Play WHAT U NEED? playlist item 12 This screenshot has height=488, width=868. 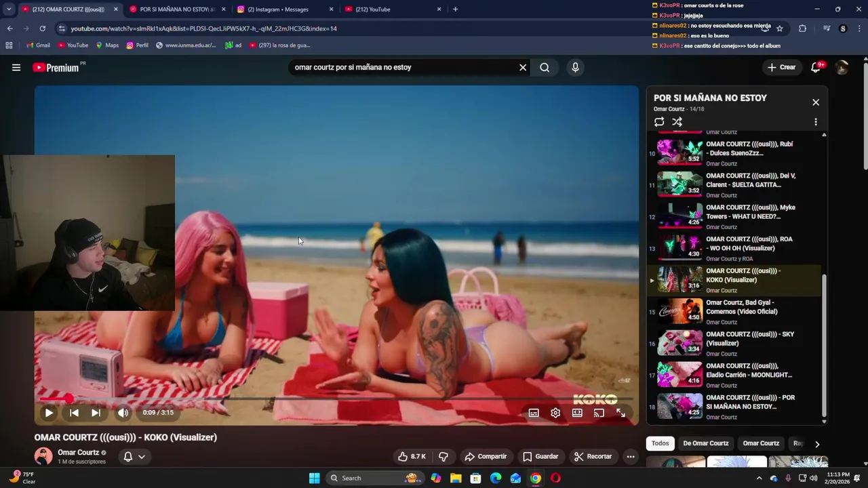pyautogui.click(x=735, y=216)
